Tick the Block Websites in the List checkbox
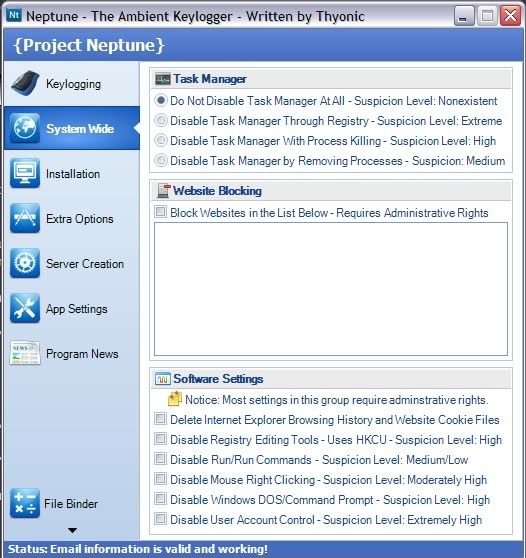Screen dimensions: 526x558 click(161, 212)
